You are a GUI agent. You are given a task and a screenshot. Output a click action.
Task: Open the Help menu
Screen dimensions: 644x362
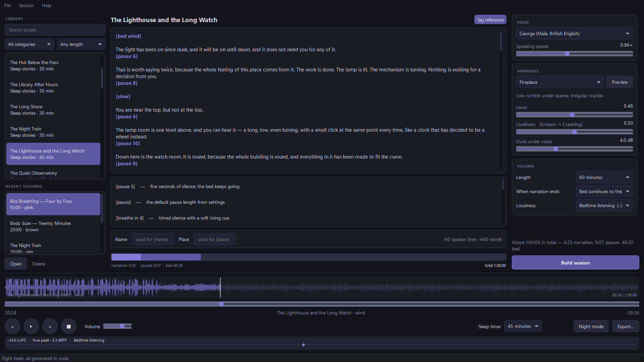pos(47,5)
